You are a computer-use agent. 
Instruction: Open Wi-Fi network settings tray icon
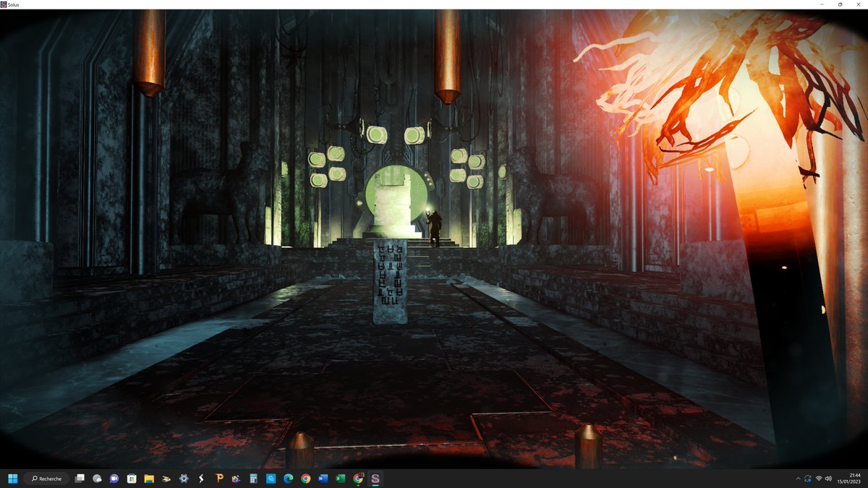(x=819, y=479)
